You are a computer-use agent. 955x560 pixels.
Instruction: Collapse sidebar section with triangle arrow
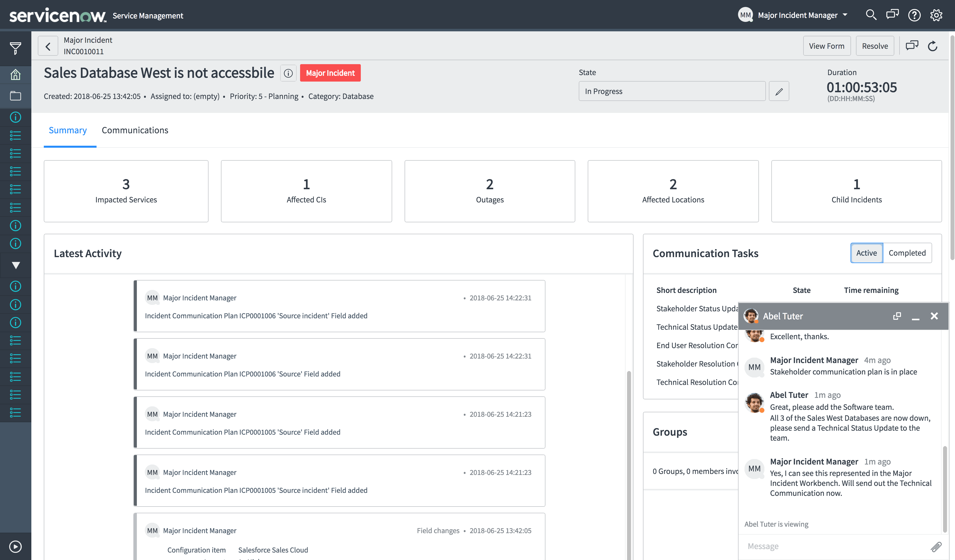(x=15, y=265)
